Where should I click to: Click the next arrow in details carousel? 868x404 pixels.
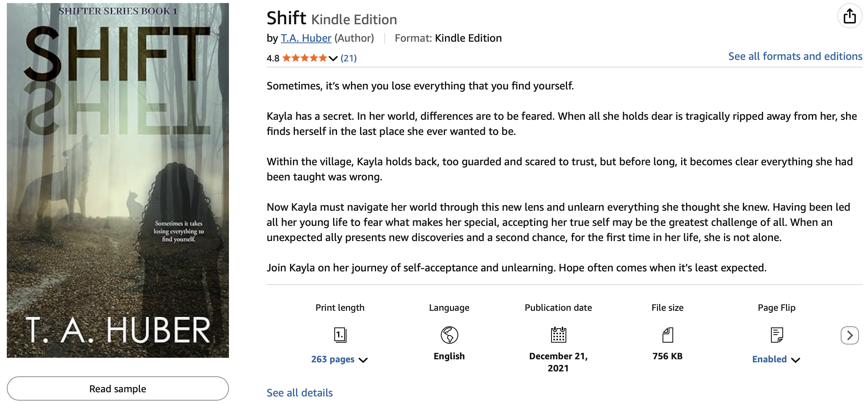click(849, 335)
